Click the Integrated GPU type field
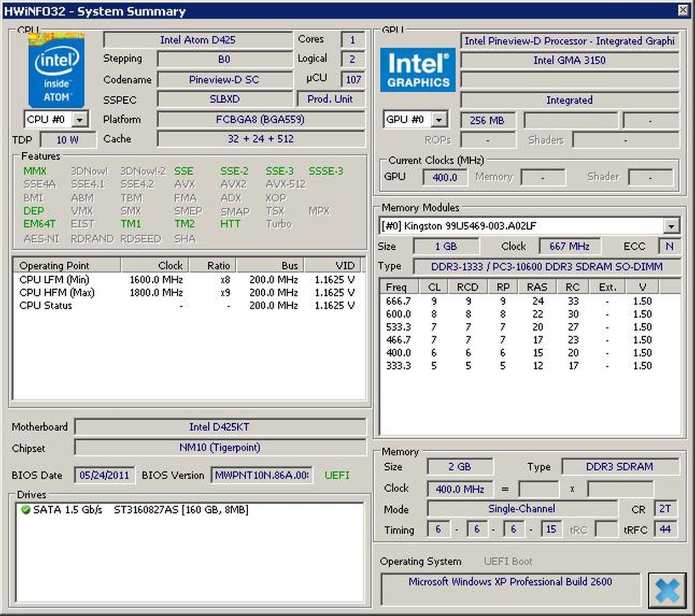The height and width of the screenshot is (616, 695). pyautogui.click(x=569, y=100)
